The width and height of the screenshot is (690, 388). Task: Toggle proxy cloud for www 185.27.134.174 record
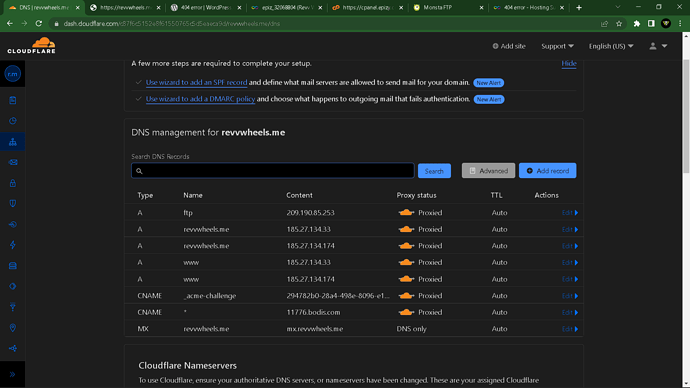(406, 279)
